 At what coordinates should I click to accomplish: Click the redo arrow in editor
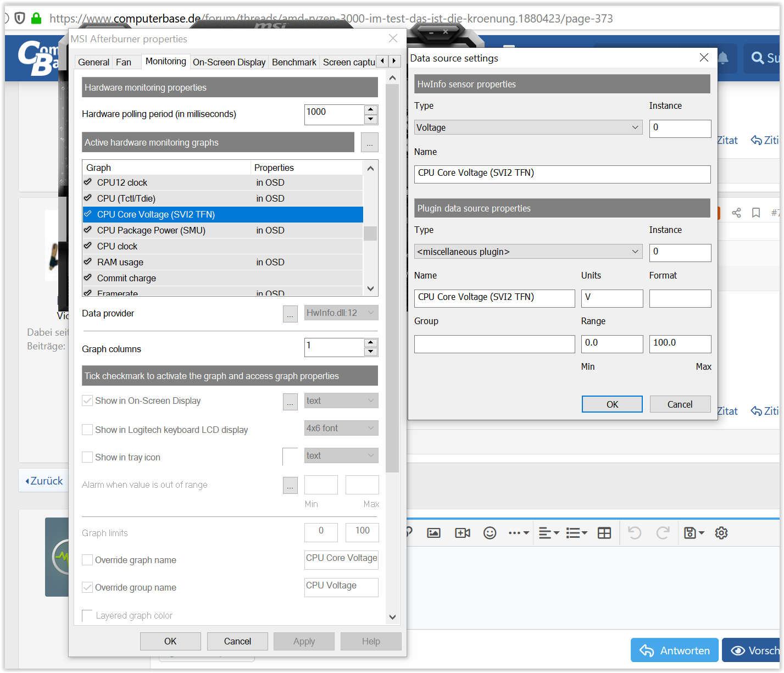coord(663,533)
